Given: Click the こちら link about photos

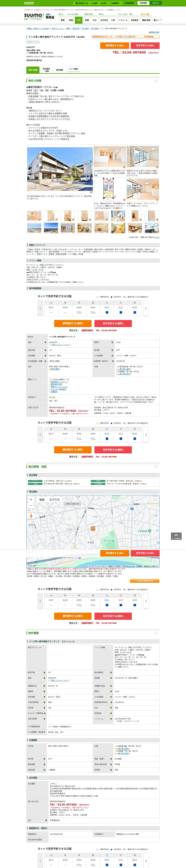Looking at the screenshot, I should pos(157,237).
